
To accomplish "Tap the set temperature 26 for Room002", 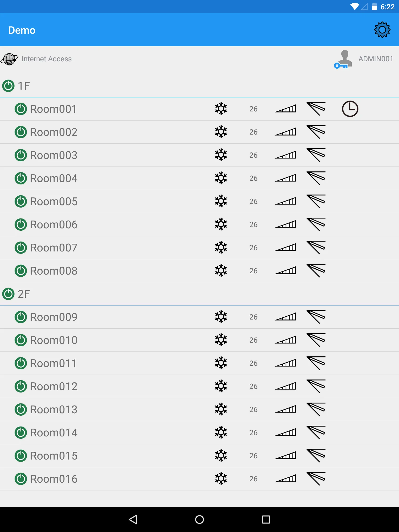I will (x=253, y=132).
